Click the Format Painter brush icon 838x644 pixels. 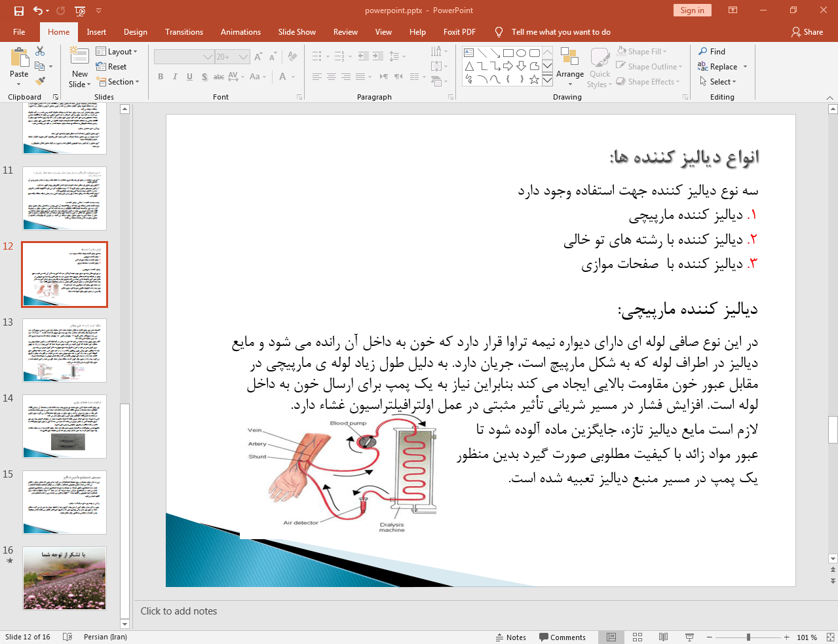[x=40, y=81]
